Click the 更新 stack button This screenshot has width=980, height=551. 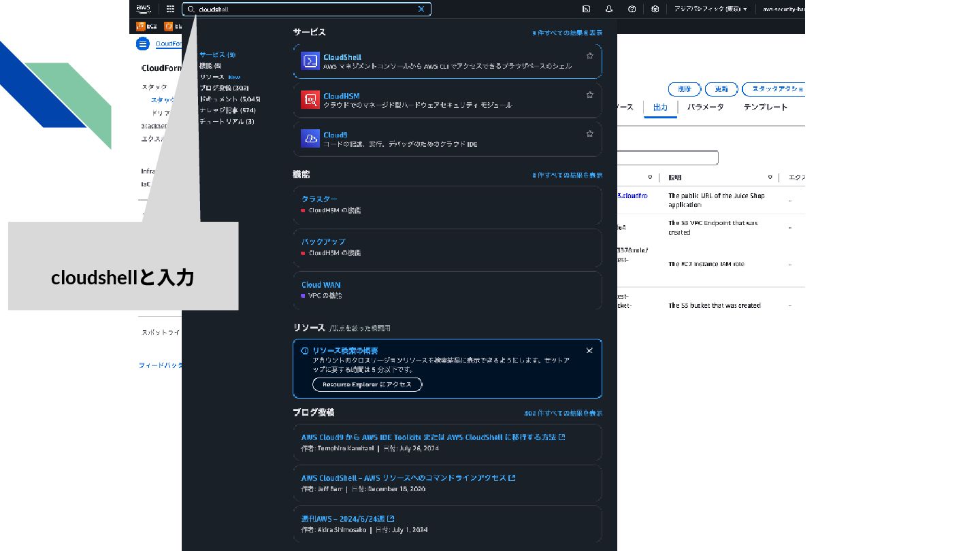tap(721, 89)
